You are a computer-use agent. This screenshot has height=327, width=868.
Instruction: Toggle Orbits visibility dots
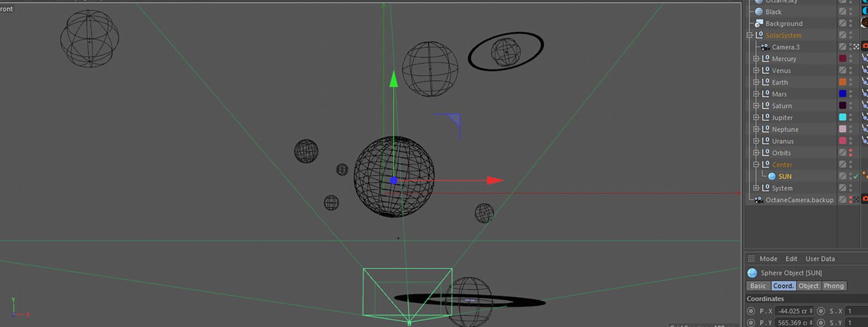[850, 153]
